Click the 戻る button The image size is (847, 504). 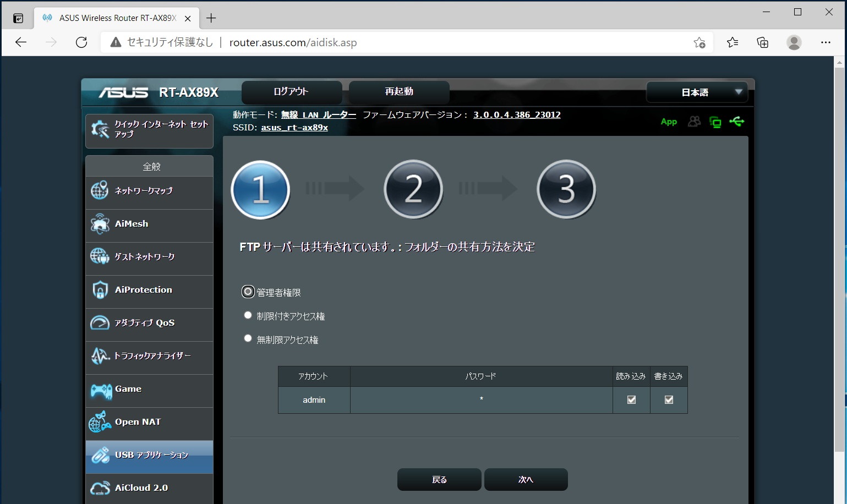[439, 480]
